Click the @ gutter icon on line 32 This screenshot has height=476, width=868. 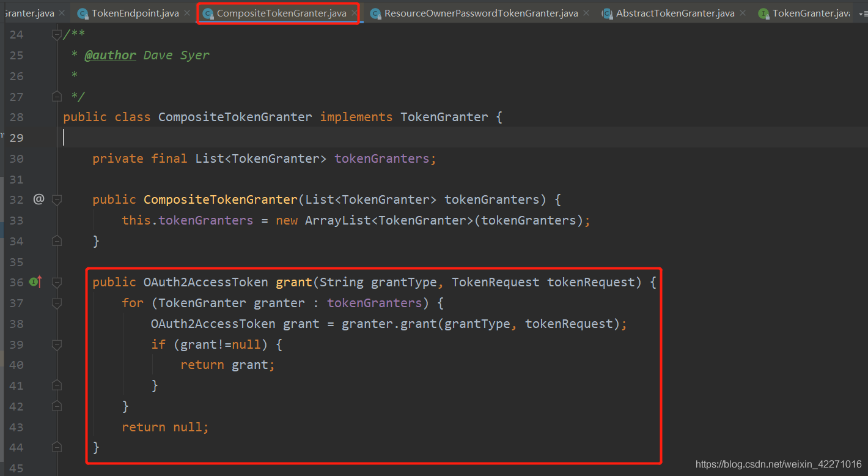(x=39, y=199)
